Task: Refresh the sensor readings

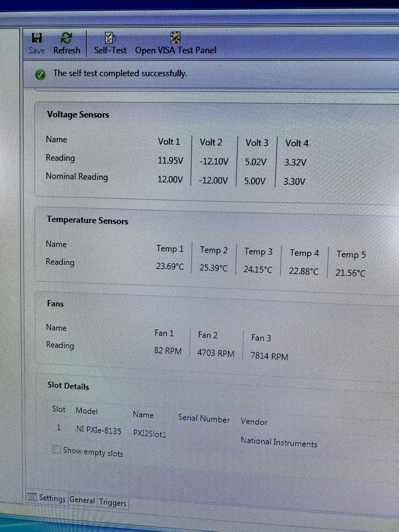Action: point(66,42)
